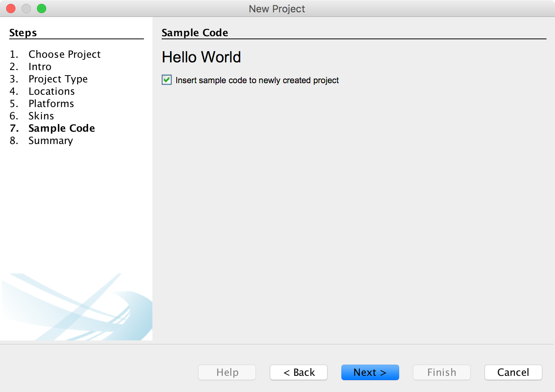
Task: Select the Platforms step
Action: pos(51,104)
